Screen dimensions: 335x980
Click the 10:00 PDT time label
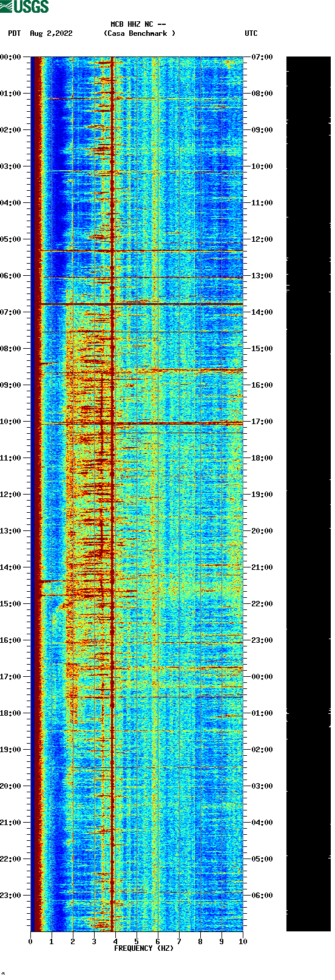click(x=10, y=421)
